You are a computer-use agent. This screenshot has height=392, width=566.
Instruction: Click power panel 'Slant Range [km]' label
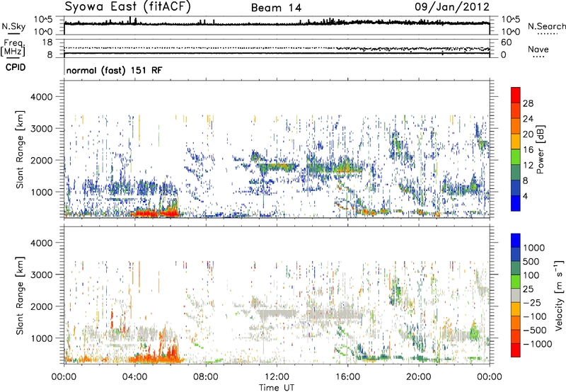coord(20,149)
